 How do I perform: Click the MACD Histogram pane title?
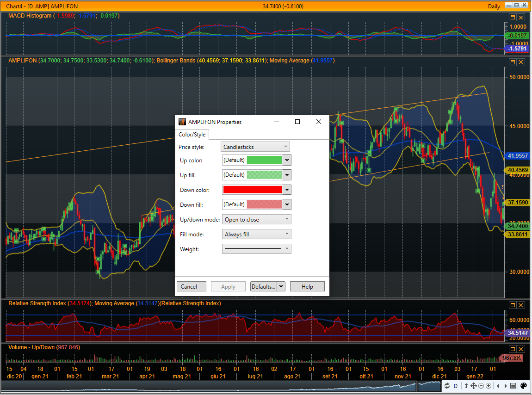(x=30, y=16)
